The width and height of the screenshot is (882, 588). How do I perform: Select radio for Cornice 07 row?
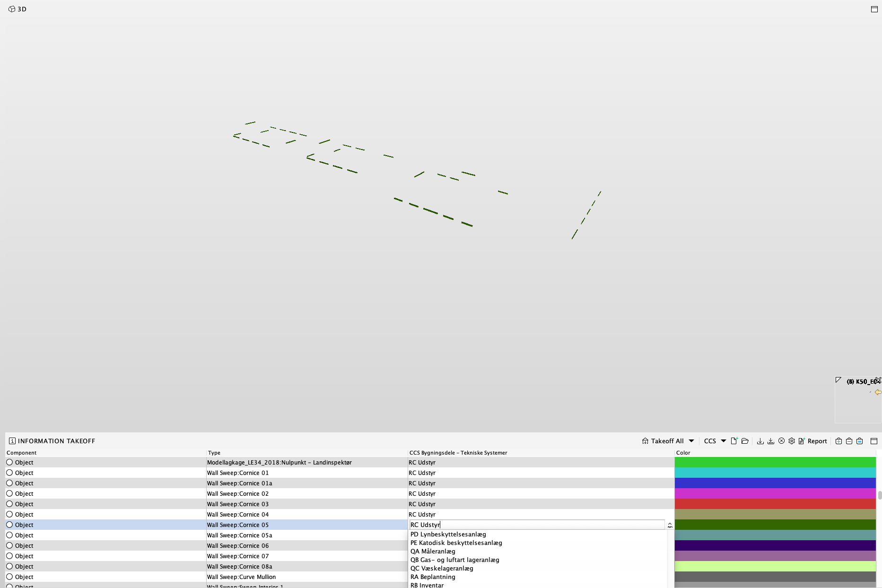(9, 556)
